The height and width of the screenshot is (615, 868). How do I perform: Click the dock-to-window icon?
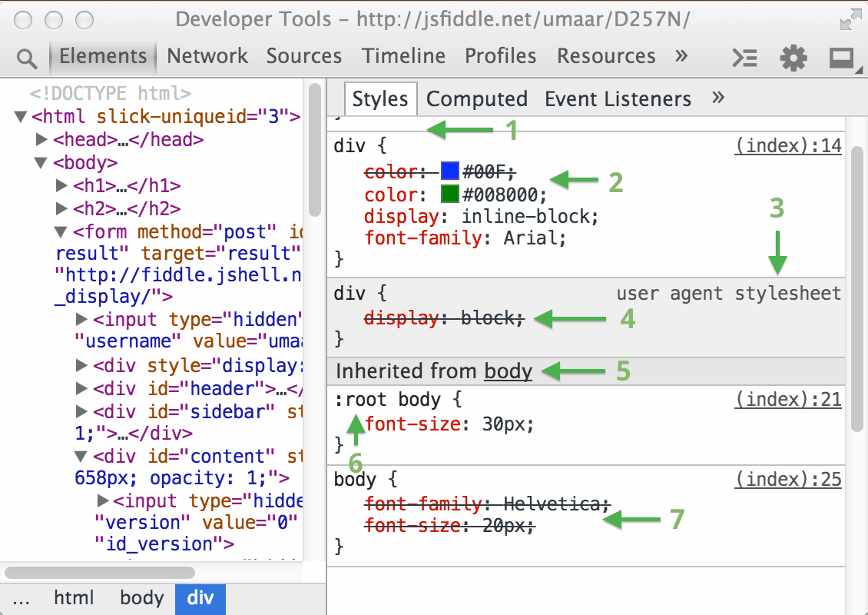[842, 58]
